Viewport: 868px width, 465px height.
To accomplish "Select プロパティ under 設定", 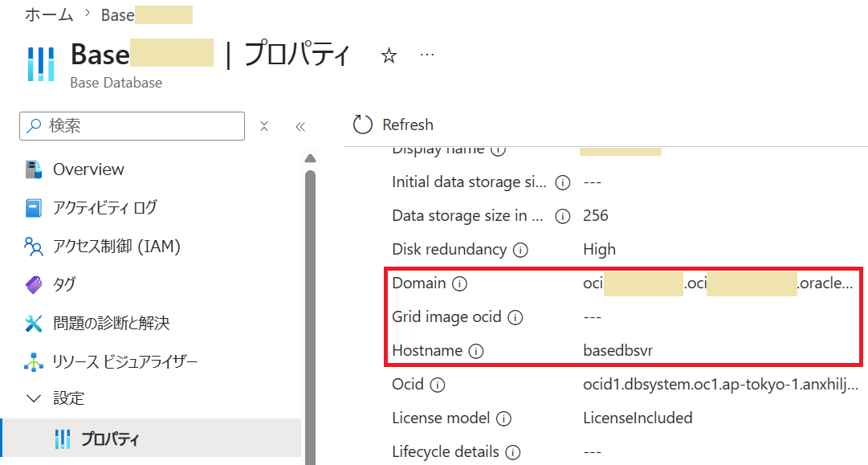I will point(151,438).
